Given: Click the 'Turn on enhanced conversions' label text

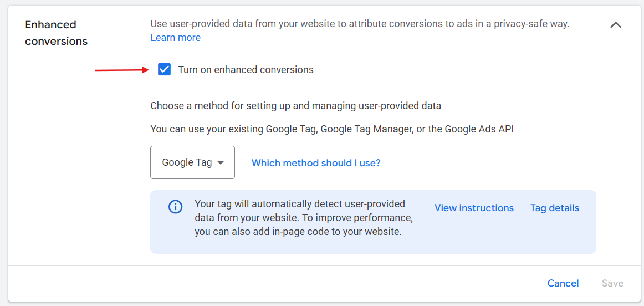Looking at the screenshot, I should 246,70.
